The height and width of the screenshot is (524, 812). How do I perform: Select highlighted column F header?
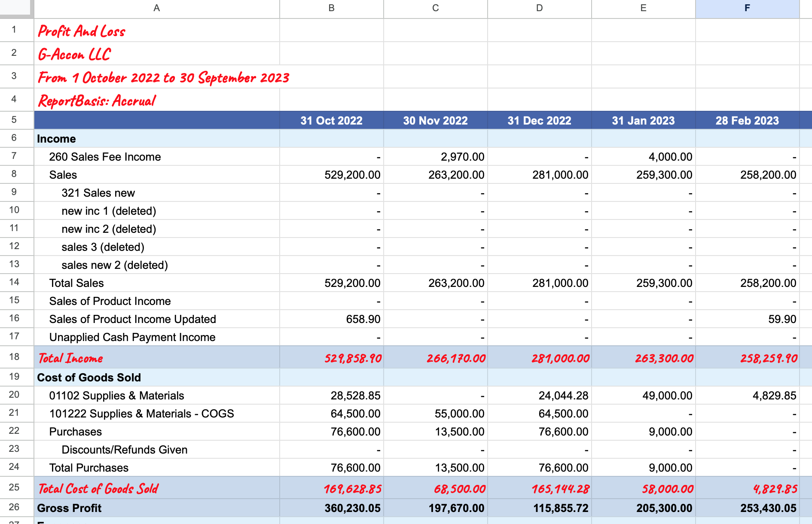pos(748,9)
